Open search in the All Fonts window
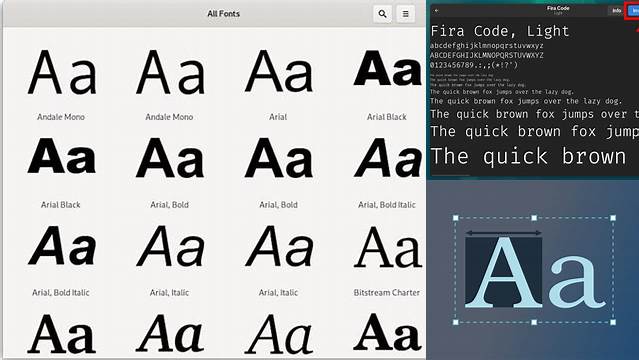The width and height of the screenshot is (639, 360). [x=382, y=14]
